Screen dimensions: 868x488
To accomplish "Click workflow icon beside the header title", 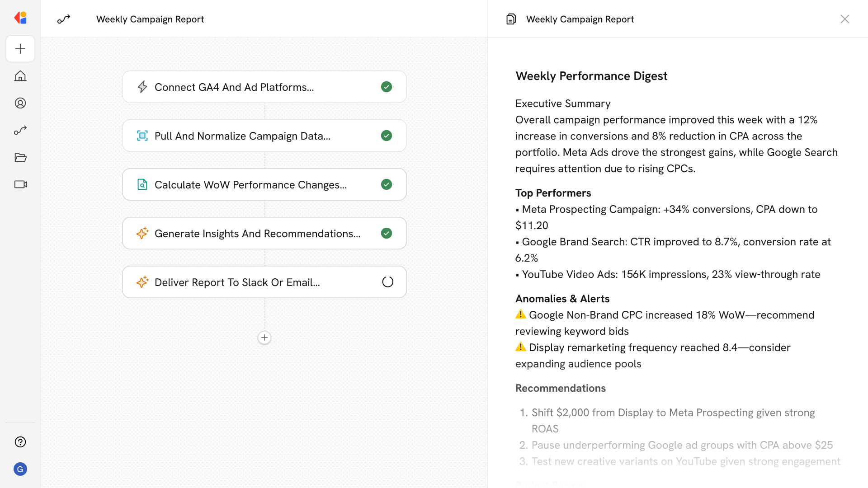I will click(x=64, y=19).
